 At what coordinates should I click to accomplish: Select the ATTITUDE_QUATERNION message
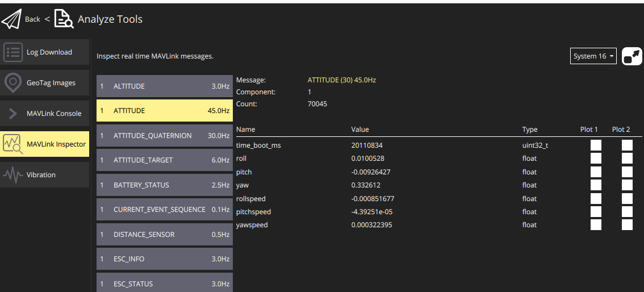tap(164, 136)
